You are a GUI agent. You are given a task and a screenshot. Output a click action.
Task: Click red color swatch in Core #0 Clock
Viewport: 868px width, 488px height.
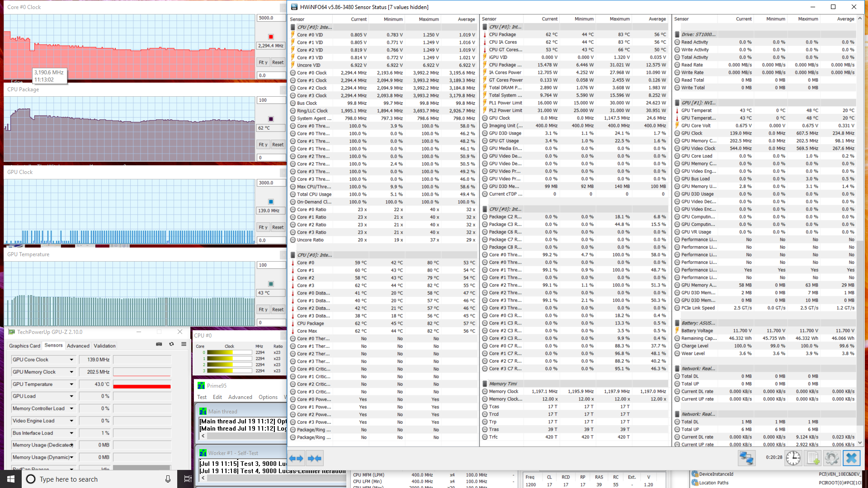click(271, 37)
